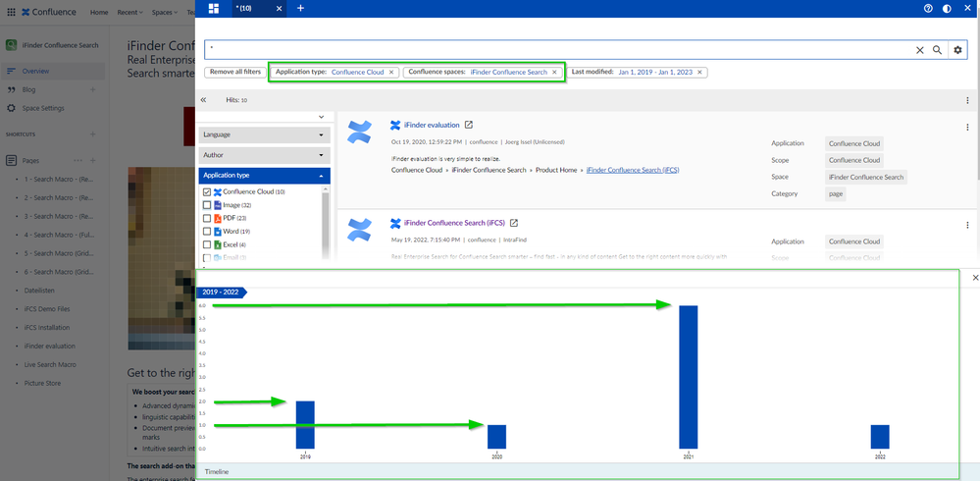Add a new search tab

point(300,8)
